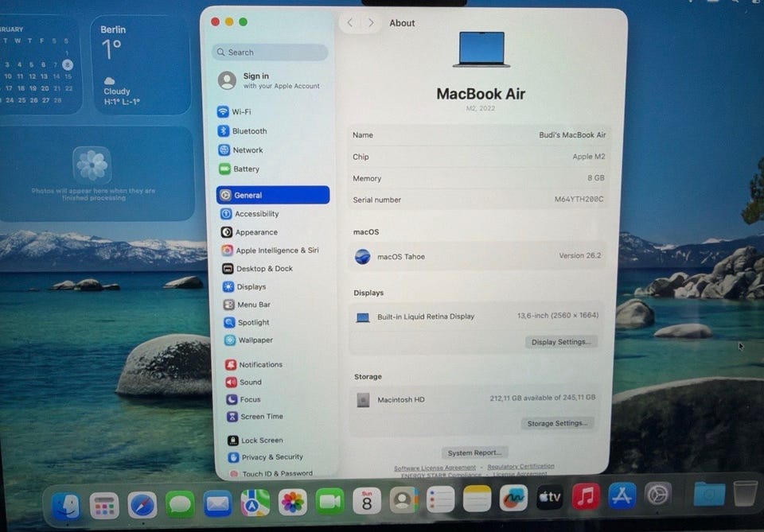Open System Report
Screen dimensions: 764x532
click(474, 452)
